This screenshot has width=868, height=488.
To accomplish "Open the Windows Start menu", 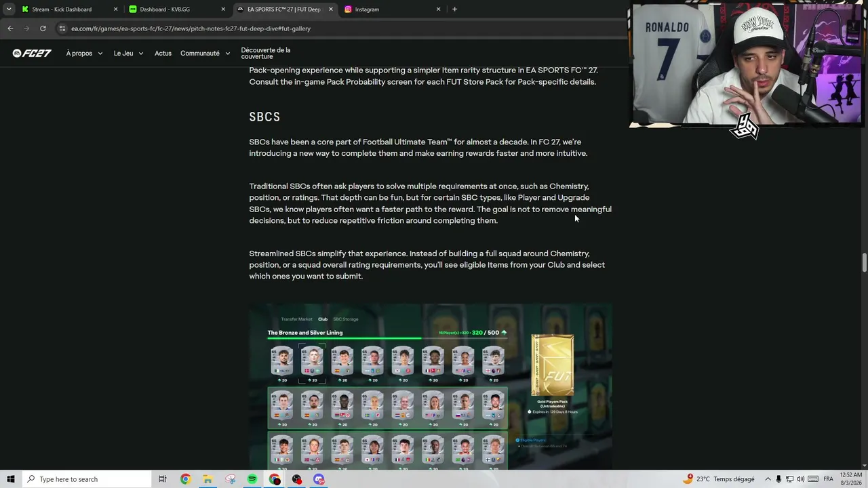I will (10, 479).
